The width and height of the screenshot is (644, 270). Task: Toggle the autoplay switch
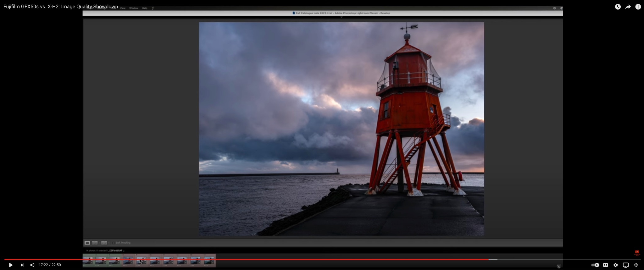(x=595, y=265)
